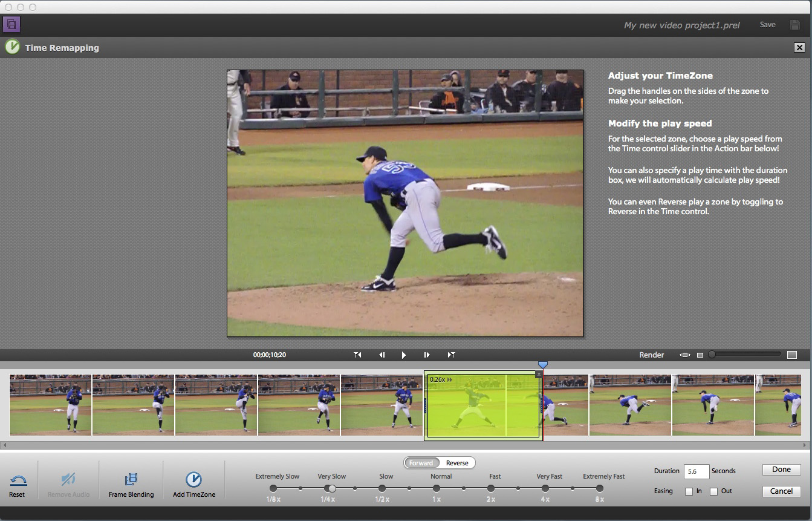Click the Render button
Image resolution: width=812 pixels, height=521 pixels.
[x=652, y=355]
